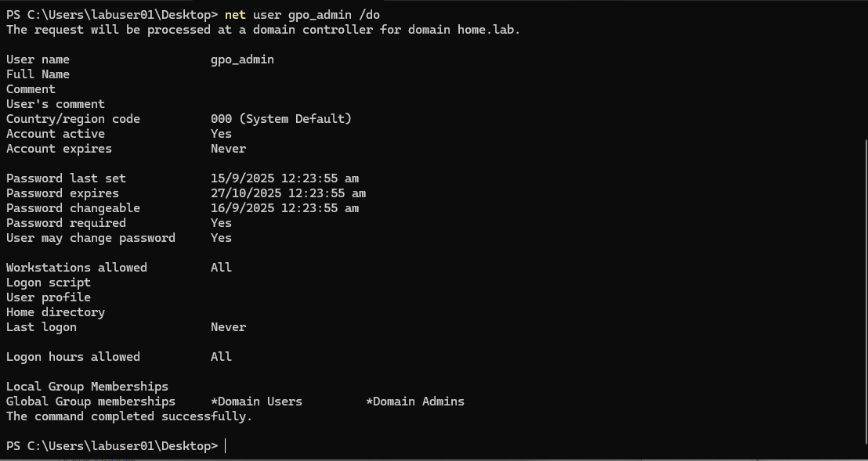This screenshot has width=868, height=461.
Task: Click the 'net' command word in the first line
Action: click(235, 15)
